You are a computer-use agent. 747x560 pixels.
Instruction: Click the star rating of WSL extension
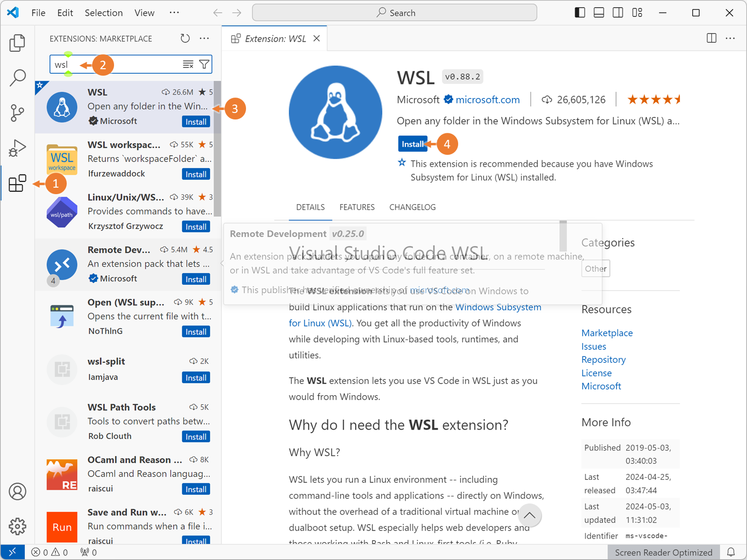click(654, 100)
